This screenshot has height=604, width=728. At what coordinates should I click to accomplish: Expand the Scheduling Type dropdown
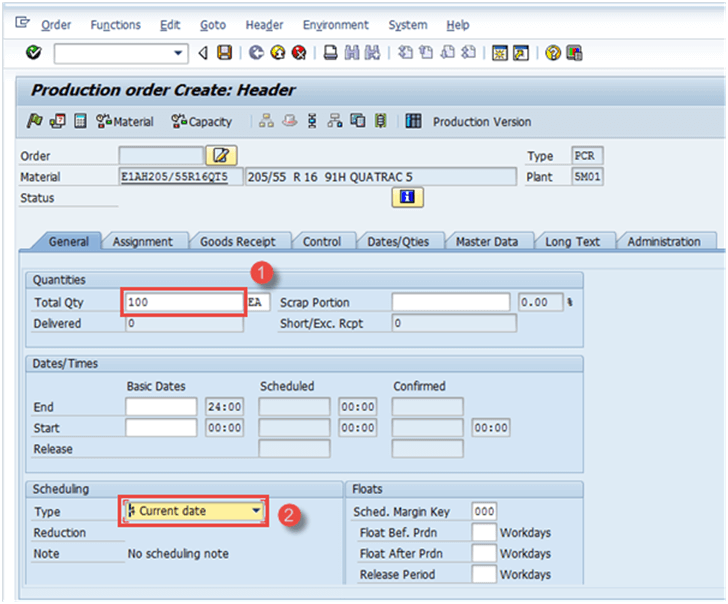pos(257,511)
